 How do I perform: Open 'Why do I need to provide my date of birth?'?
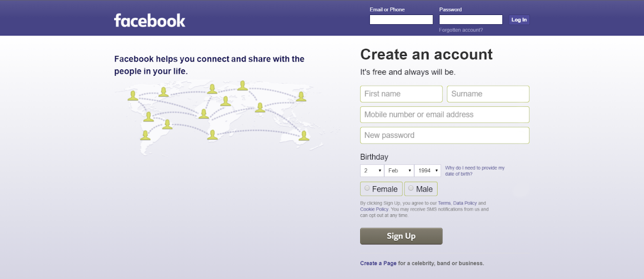click(x=475, y=171)
